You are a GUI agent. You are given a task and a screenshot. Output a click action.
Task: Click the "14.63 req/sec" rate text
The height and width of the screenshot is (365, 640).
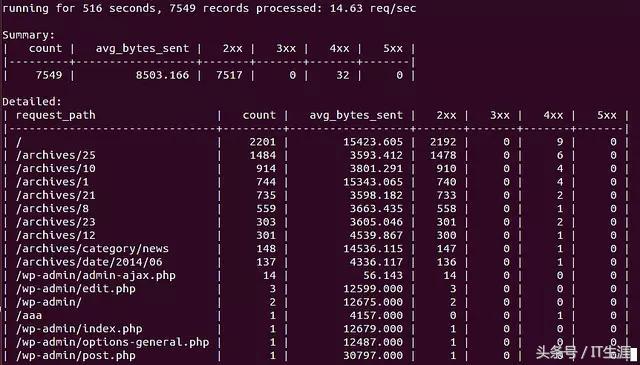tap(373, 8)
